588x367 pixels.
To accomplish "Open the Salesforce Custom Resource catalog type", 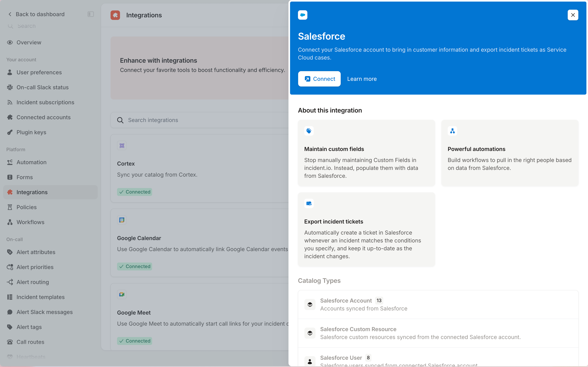I will pyautogui.click(x=438, y=333).
